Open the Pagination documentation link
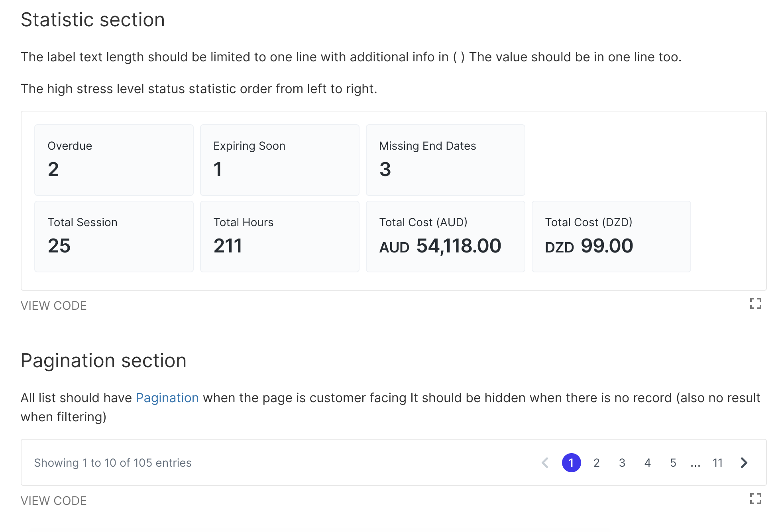782x532 pixels. 167,398
